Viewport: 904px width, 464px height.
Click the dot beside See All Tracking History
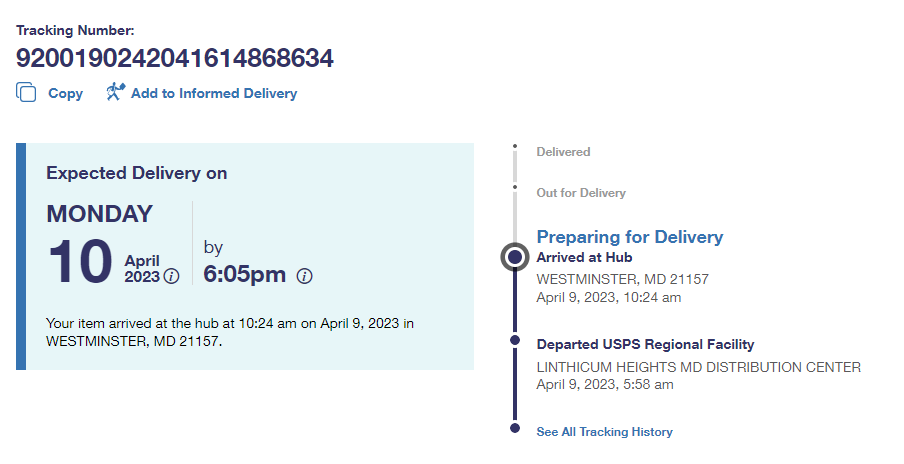click(514, 428)
